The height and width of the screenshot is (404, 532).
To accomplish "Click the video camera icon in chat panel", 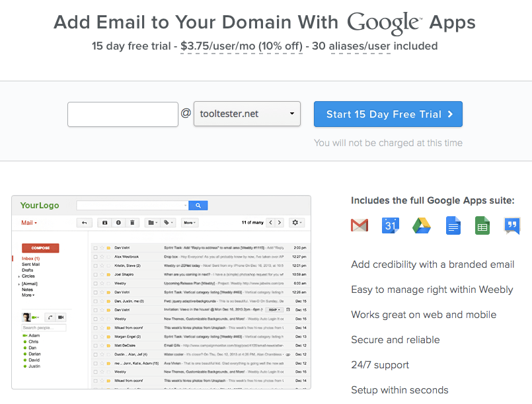I will [x=61, y=317].
